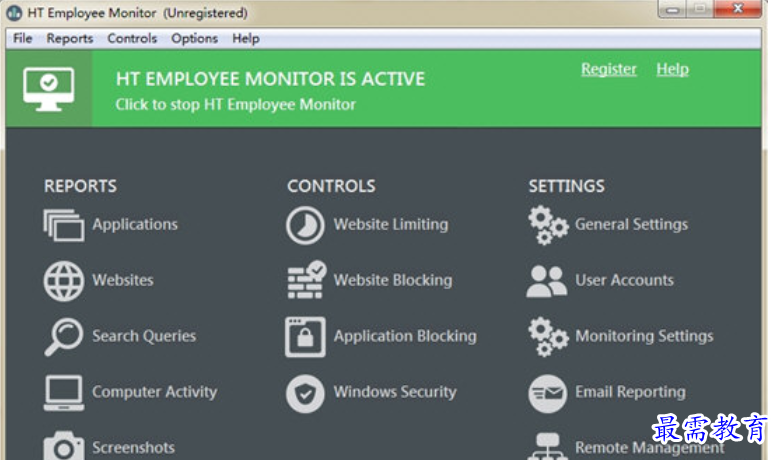776x460 pixels.
Task: Open the User Accounts people icon
Action: point(546,281)
